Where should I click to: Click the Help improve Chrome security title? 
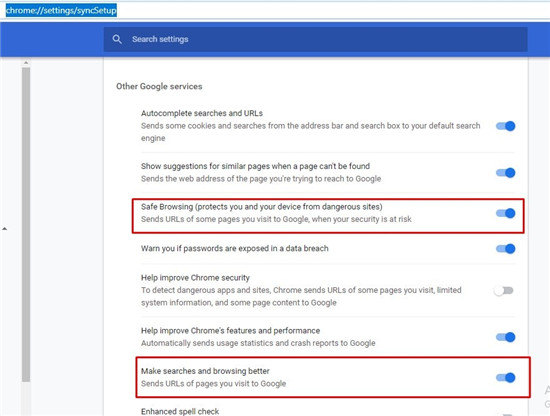click(195, 278)
